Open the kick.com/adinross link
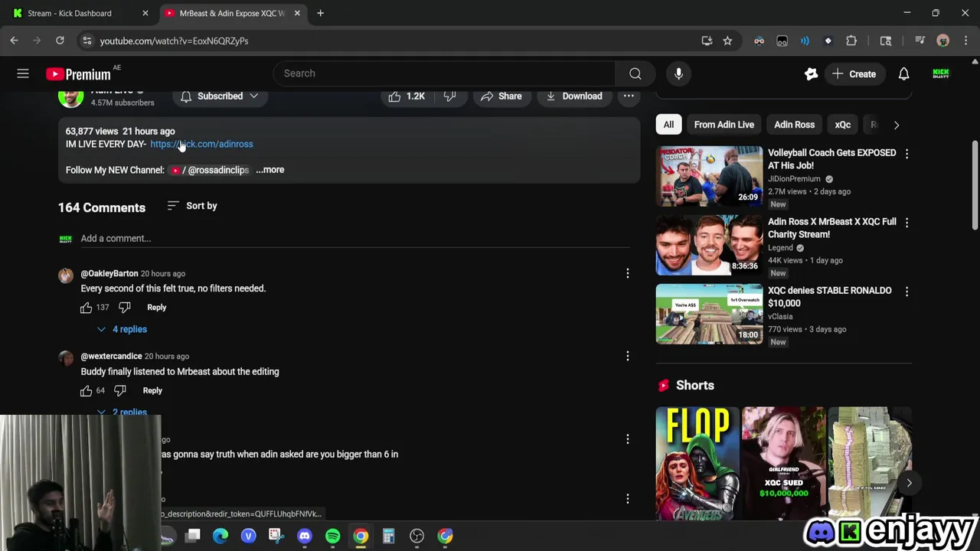The height and width of the screenshot is (551, 980). pos(201,144)
